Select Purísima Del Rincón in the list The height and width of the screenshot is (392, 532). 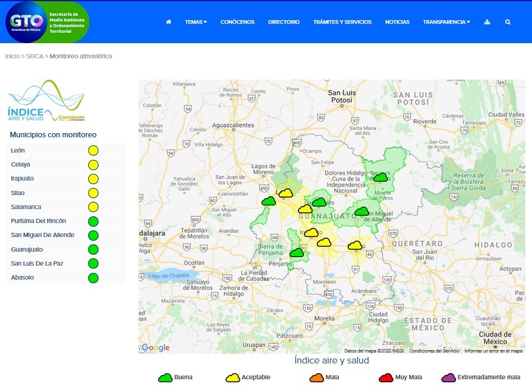(x=66, y=221)
